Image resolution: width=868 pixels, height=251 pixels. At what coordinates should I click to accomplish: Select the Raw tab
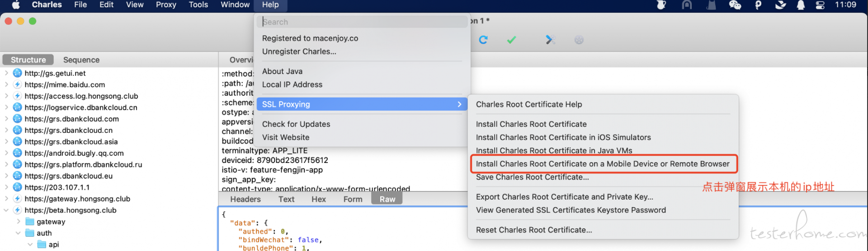pos(387,199)
